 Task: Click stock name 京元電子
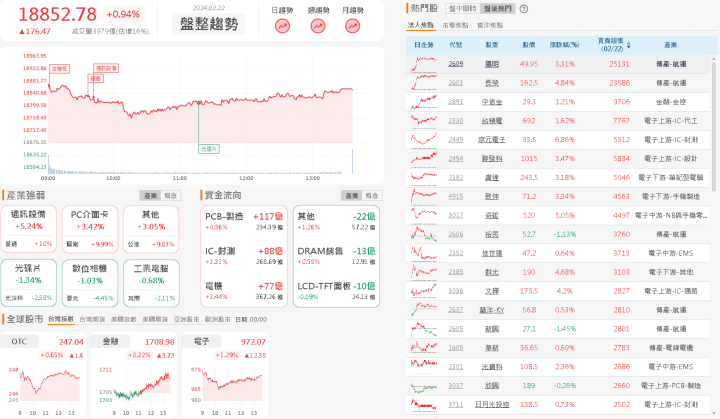pyautogui.click(x=492, y=140)
